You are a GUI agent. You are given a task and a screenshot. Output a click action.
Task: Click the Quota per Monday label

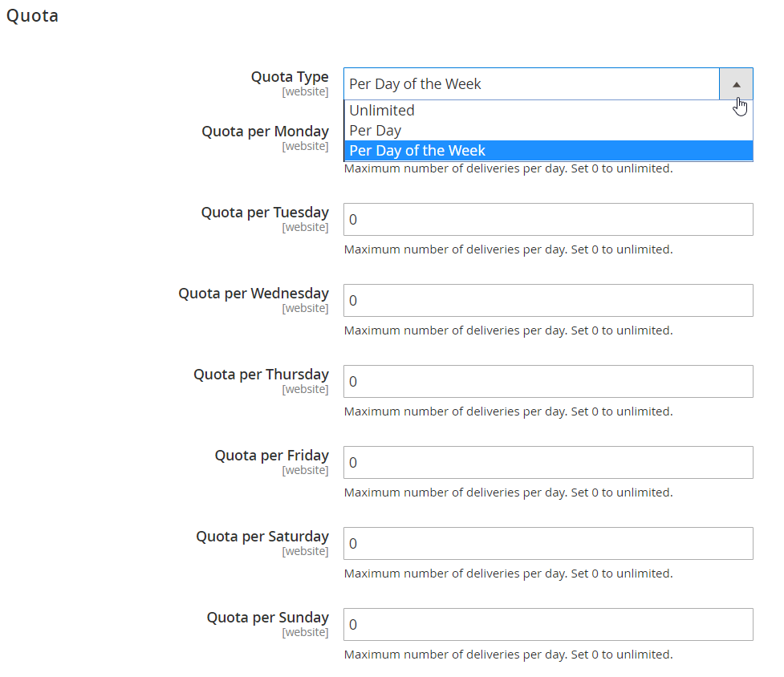click(x=265, y=132)
